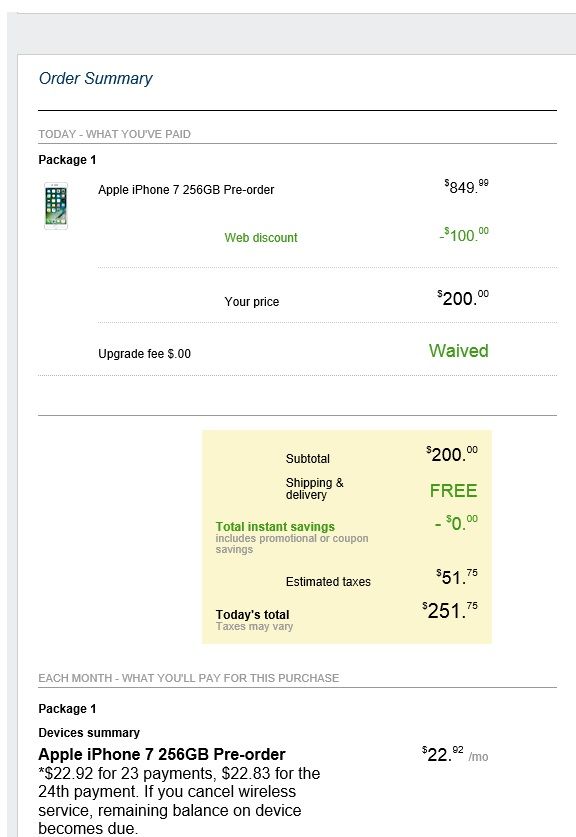Click the $849.99 device price
The image size is (576, 837).
466,186
